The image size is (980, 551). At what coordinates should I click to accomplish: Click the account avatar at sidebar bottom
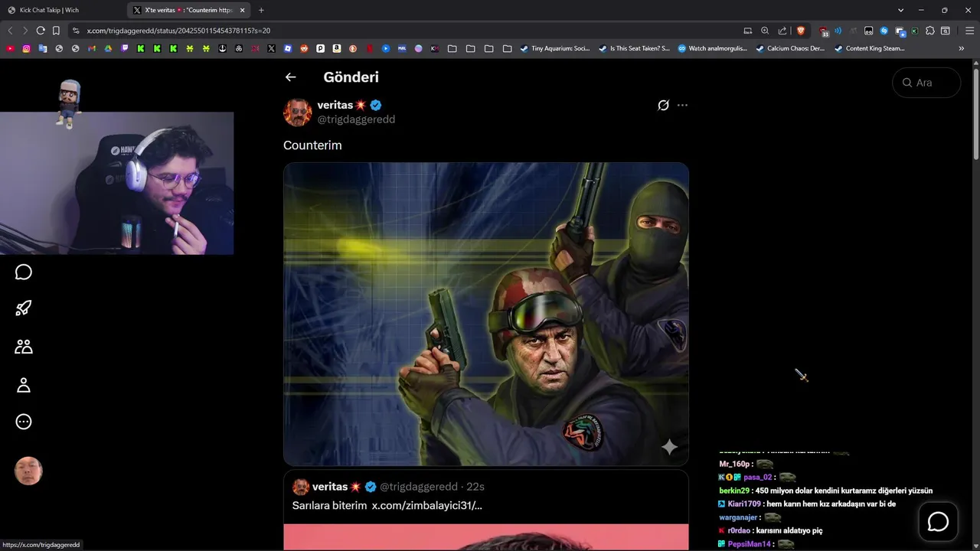(x=28, y=471)
